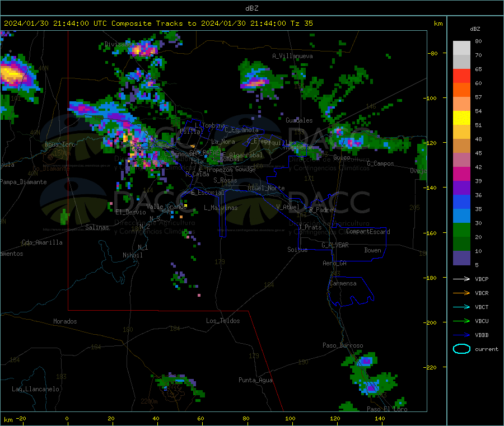Image resolution: width=504 pixels, height=426 pixels.
Task: Click the 'VBBB' legend label
Action: (482, 335)
